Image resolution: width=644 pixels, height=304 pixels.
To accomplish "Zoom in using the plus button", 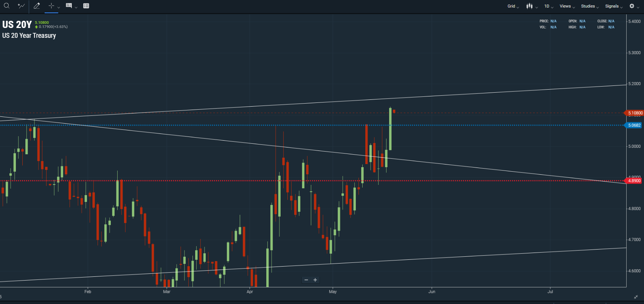I will click(x=315, y=280).
